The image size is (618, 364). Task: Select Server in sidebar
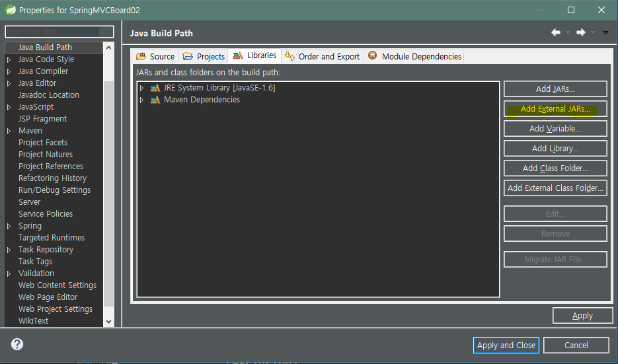click(29, 202)
